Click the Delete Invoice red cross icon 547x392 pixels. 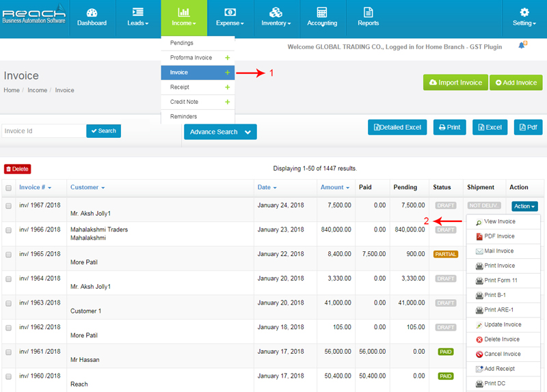tap(479, 339)
